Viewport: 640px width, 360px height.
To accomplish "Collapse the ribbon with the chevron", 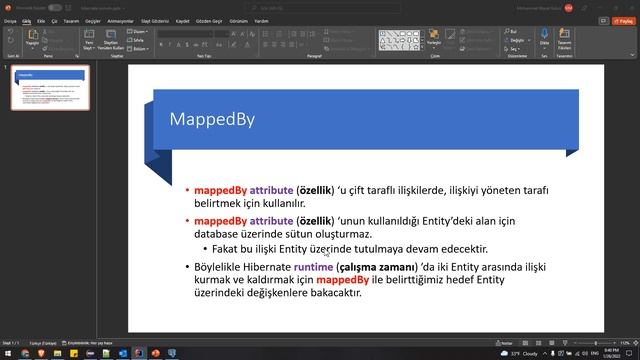I will 632,55.
